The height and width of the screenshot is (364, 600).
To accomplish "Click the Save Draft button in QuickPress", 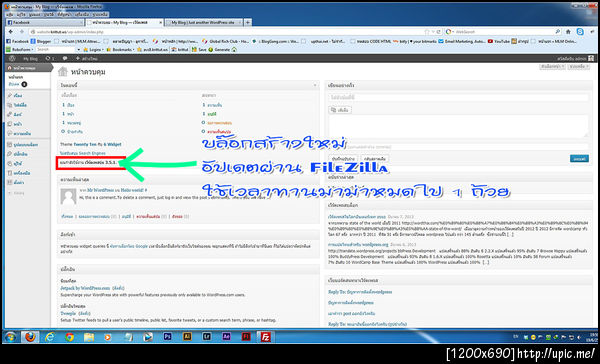I will click(343, 158).
